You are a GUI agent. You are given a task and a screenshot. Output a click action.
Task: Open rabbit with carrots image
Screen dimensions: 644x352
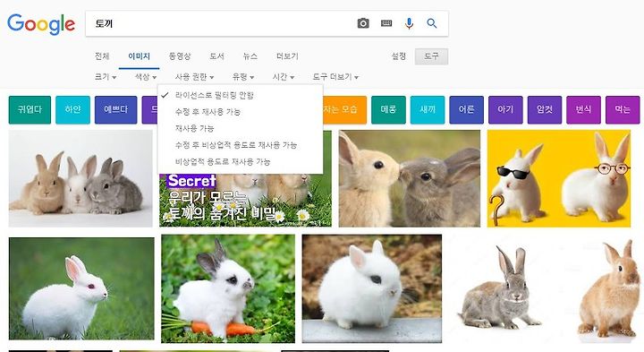pyautogui.click(x=228, y=288)
